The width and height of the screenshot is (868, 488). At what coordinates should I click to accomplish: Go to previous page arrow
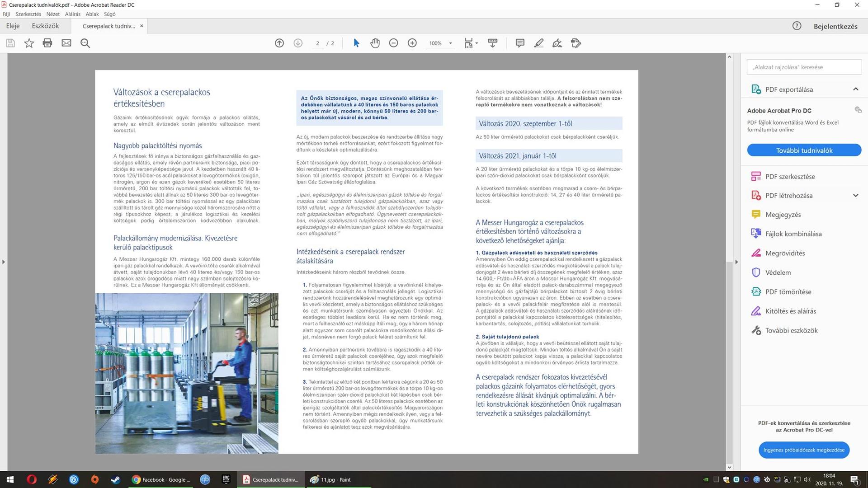[x=279, y=43]
